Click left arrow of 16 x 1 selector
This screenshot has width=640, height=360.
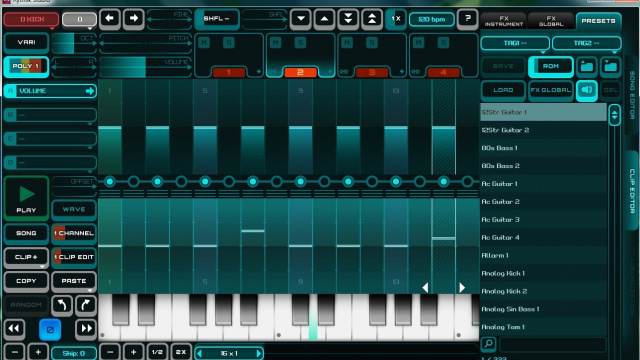point(200,353)
